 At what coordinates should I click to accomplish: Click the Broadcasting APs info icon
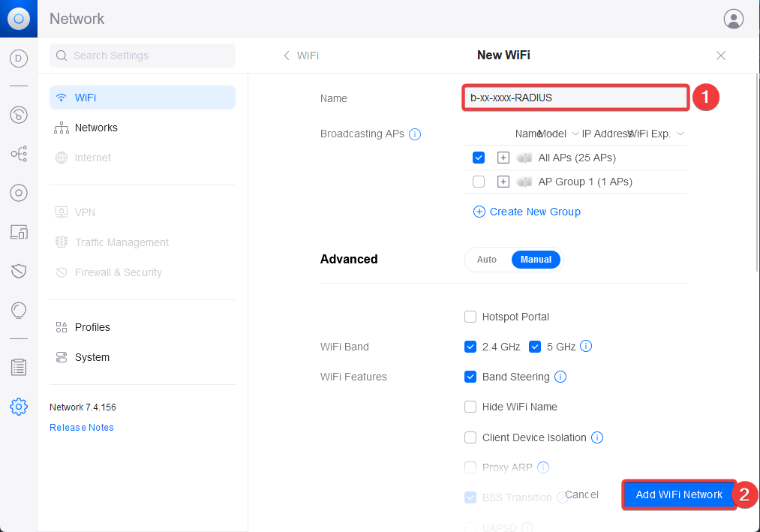[x=415, y=134]
